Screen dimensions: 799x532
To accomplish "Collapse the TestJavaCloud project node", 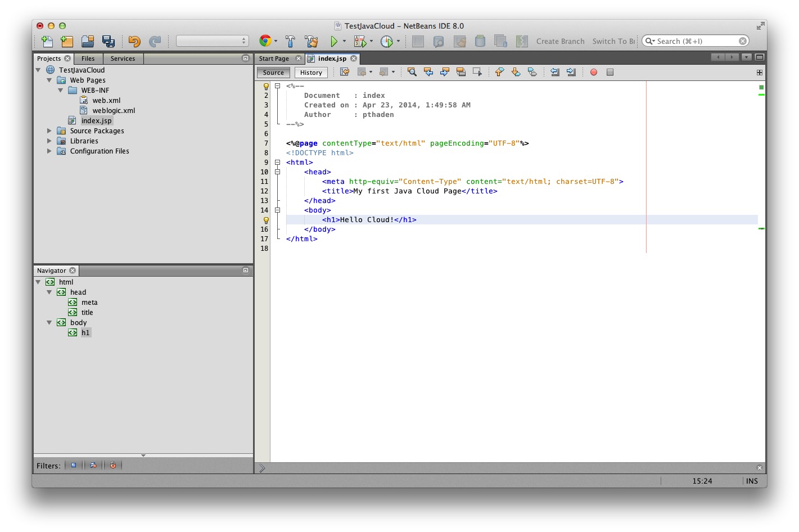I will click(38, 70).
